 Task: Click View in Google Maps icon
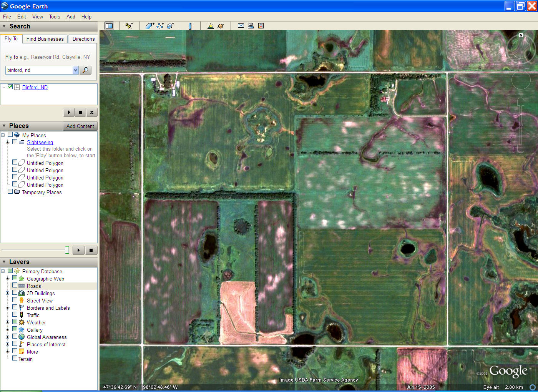click(261, 26)
